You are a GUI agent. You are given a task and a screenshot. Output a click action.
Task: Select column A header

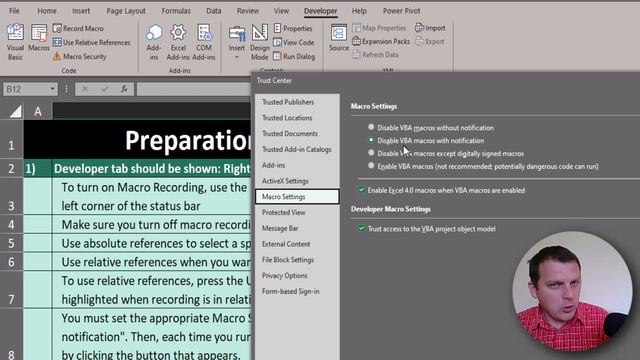pos(38,111)
